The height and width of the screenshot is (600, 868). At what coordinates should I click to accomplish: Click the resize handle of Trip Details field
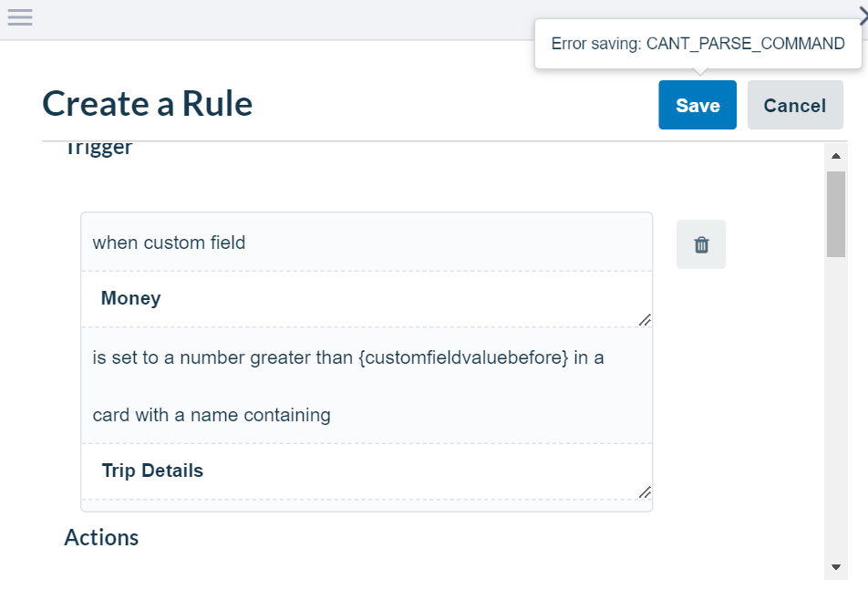point(645,492)
